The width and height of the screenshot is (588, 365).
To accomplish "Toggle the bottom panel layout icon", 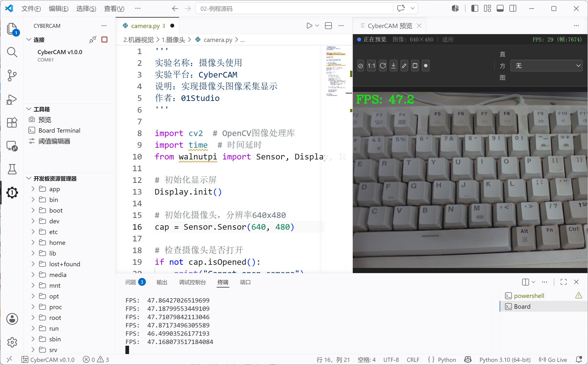I will [x=500, y=9].
